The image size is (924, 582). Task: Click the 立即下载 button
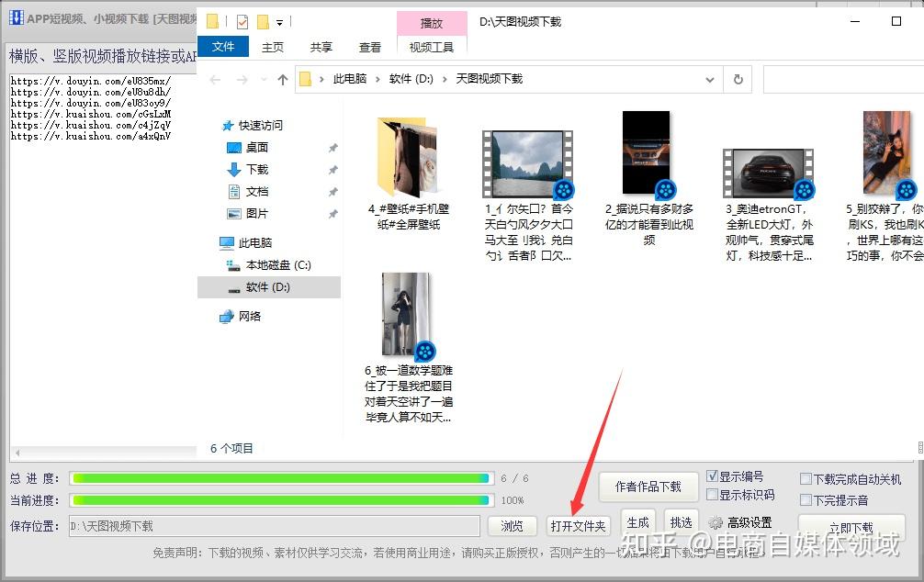pyautogui.click(x=851, y=528)
